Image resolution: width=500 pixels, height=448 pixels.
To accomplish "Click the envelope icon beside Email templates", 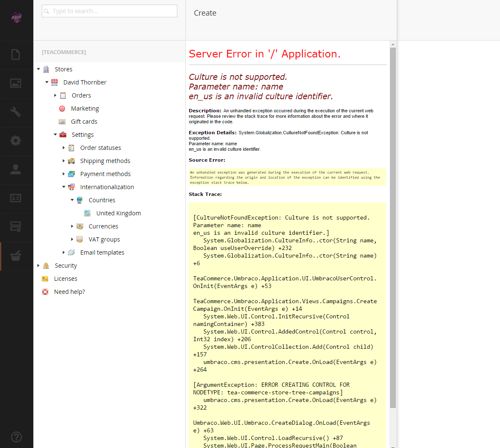I will 71,252.
